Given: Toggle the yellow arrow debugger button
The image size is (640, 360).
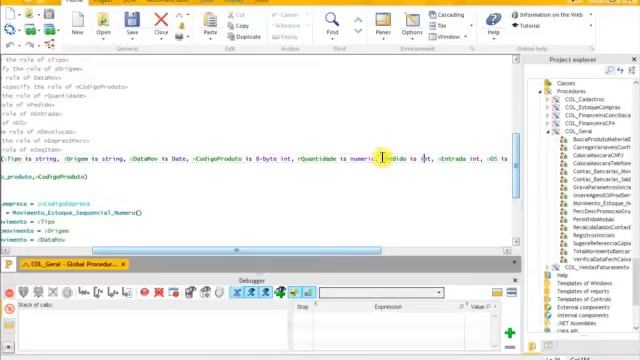Looking at the screenshot, I should pos(294,292).
